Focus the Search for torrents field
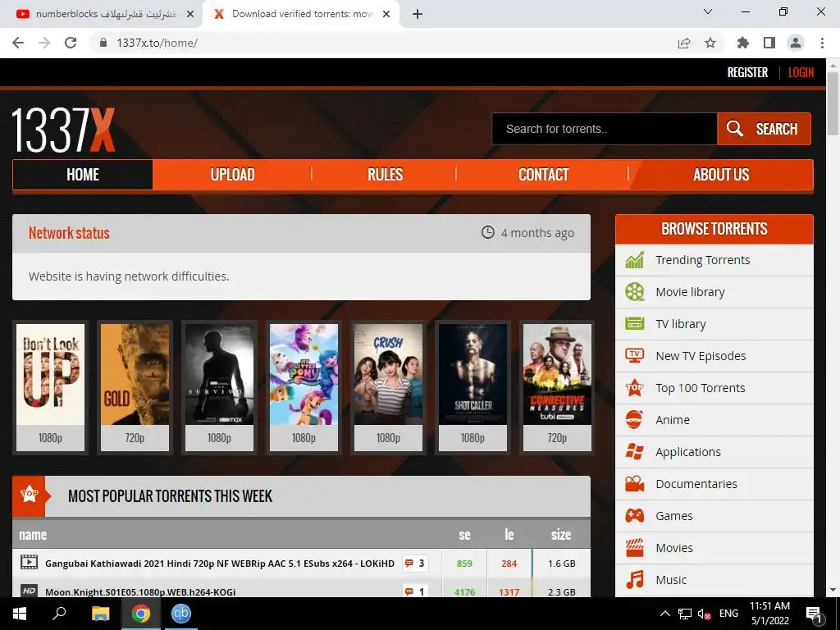840x630 pixels. coord(605,129)
